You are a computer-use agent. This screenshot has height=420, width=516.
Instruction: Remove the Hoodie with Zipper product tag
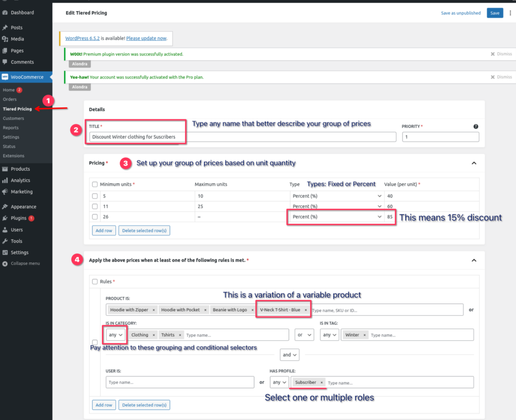click(154, 310)
